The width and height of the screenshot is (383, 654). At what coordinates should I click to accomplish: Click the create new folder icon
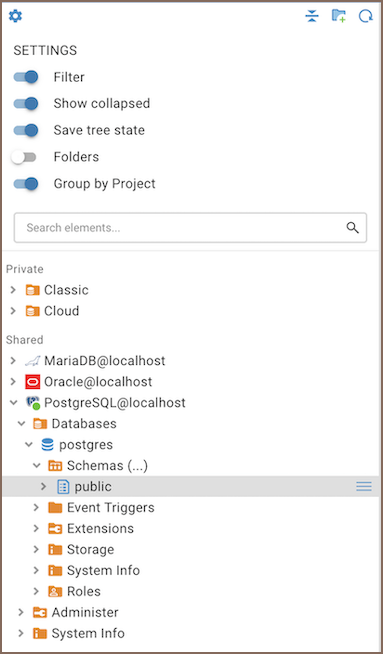click(x=339, y=16)
